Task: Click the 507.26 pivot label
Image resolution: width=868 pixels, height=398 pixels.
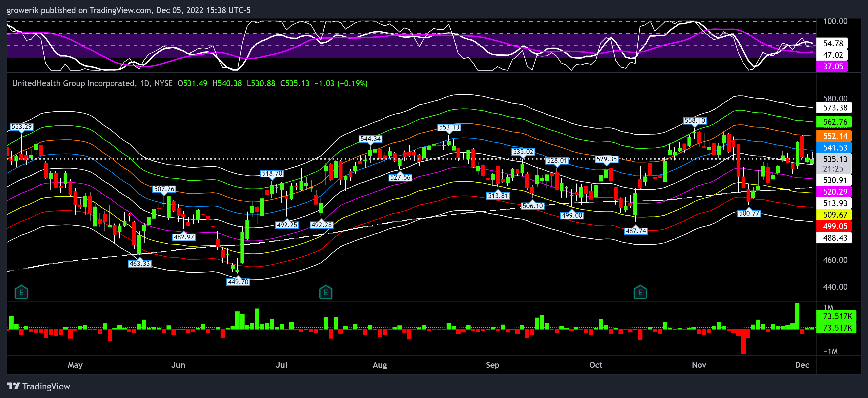Action: (164, 189)
